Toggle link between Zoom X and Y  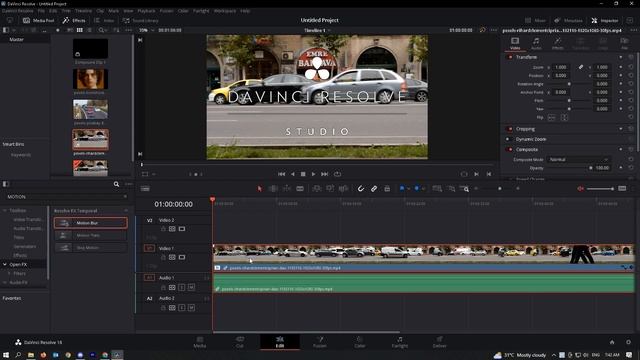tap(581, 67)
